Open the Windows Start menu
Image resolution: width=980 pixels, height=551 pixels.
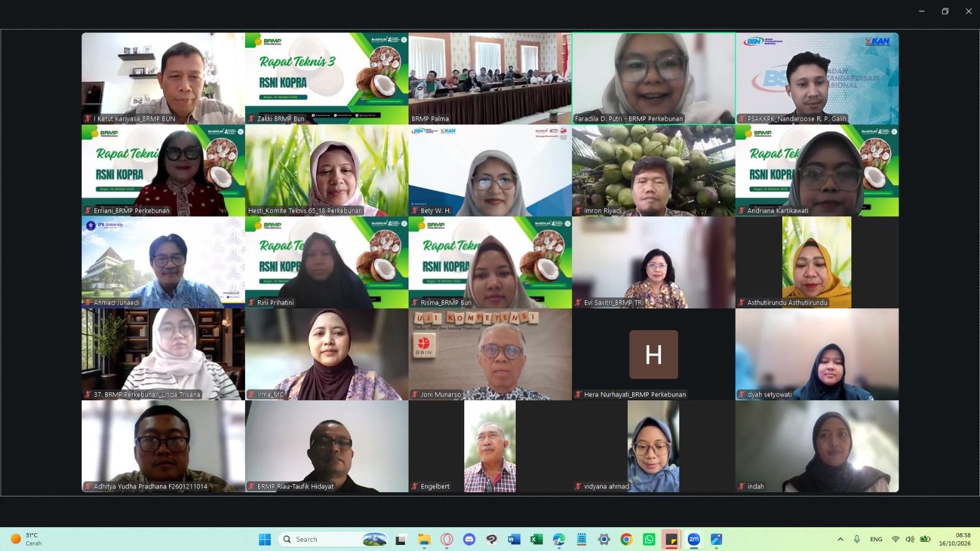click(x=265, y=539)
